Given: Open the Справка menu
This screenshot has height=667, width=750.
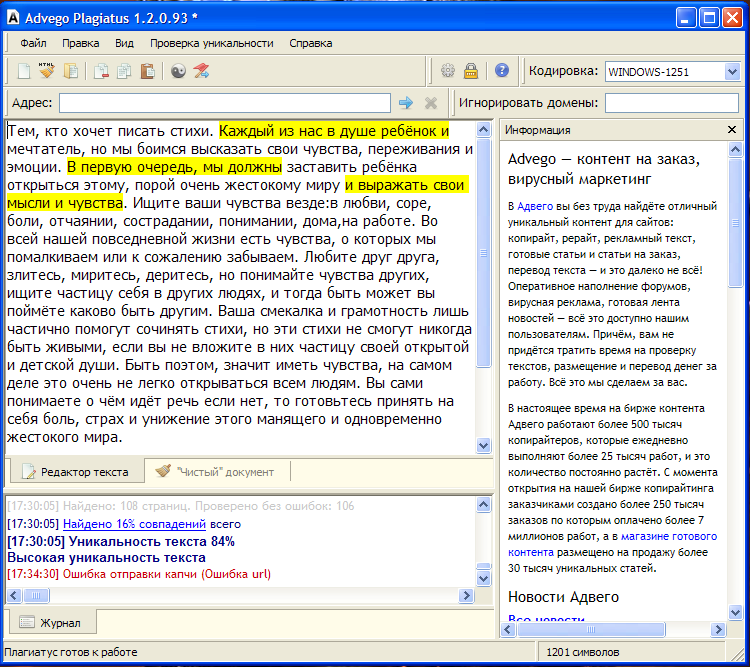Looking at the screenshot, I should tap(310, 43).
